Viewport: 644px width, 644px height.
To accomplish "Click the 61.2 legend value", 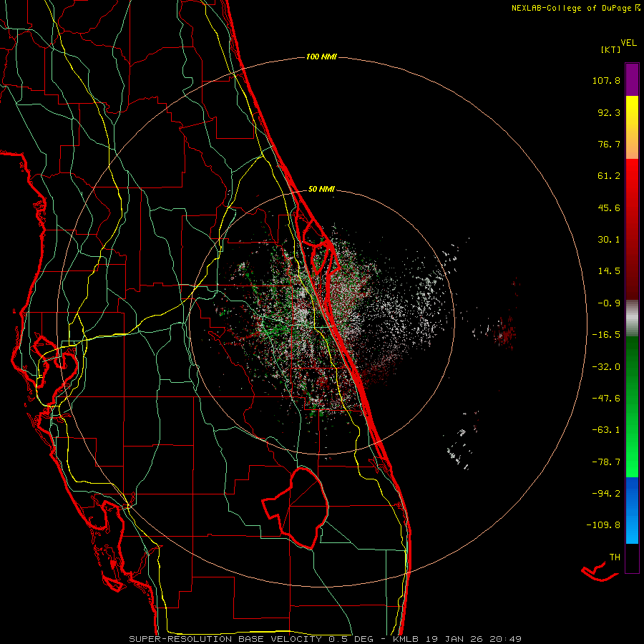I will [x=609, y=176].
